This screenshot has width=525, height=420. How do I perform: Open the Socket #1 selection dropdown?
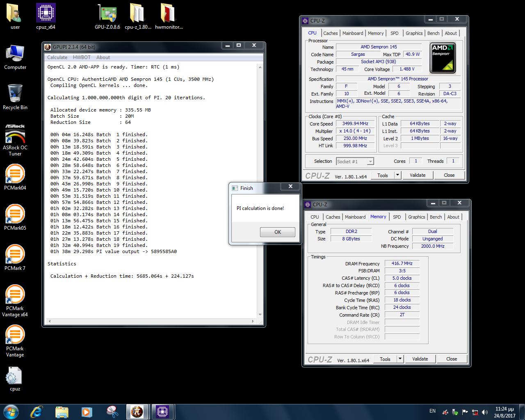[355, 162]
